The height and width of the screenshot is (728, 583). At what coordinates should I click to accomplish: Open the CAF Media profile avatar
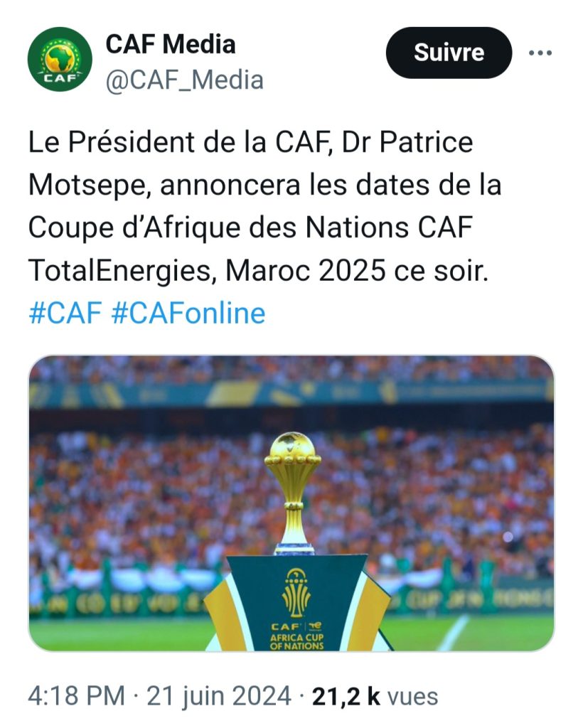(60, 60)
